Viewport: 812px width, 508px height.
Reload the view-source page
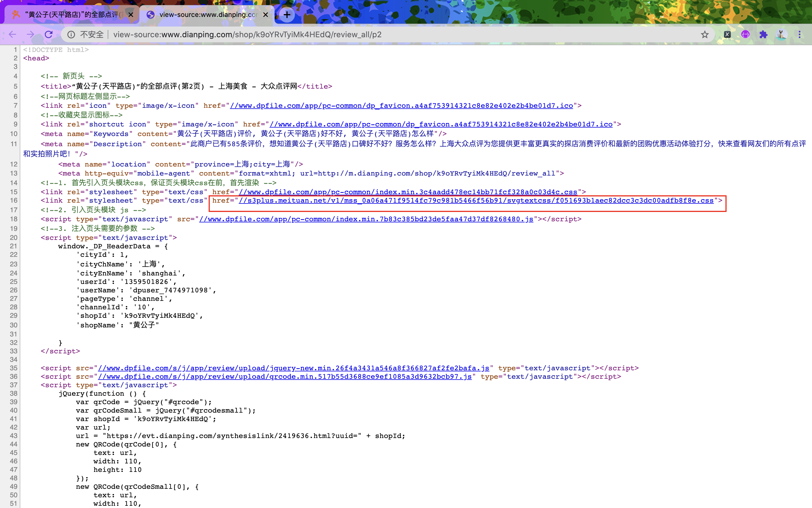click(49, 34)
